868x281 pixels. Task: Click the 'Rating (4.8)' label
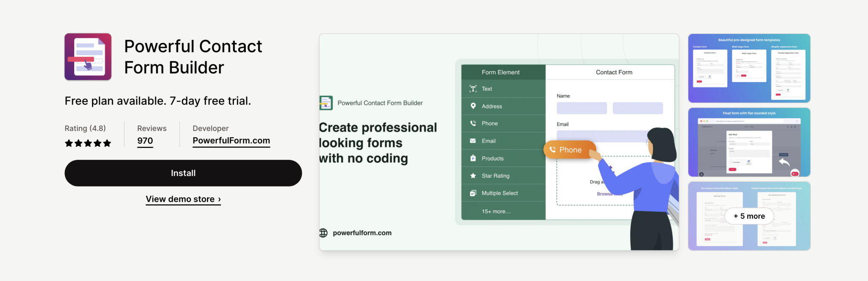[85, 128]
